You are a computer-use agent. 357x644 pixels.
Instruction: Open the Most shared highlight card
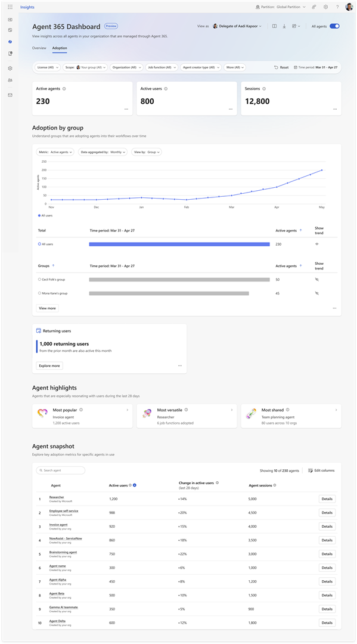point(291,416)
